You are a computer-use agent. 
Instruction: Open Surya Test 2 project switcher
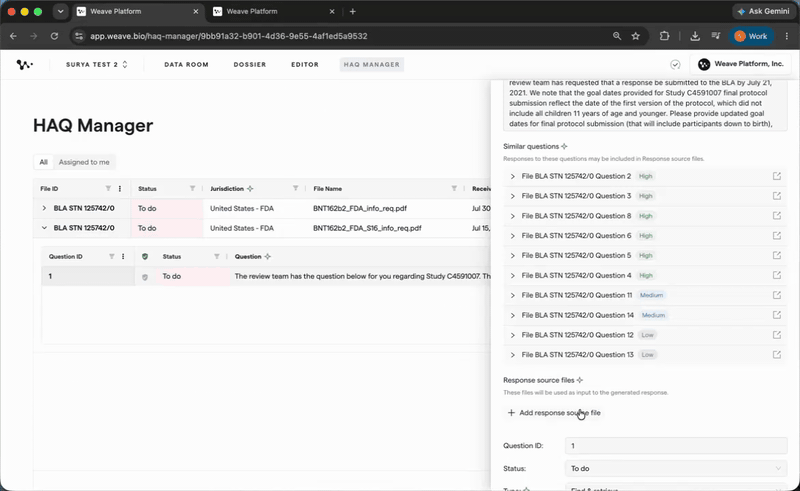[96, 64]
